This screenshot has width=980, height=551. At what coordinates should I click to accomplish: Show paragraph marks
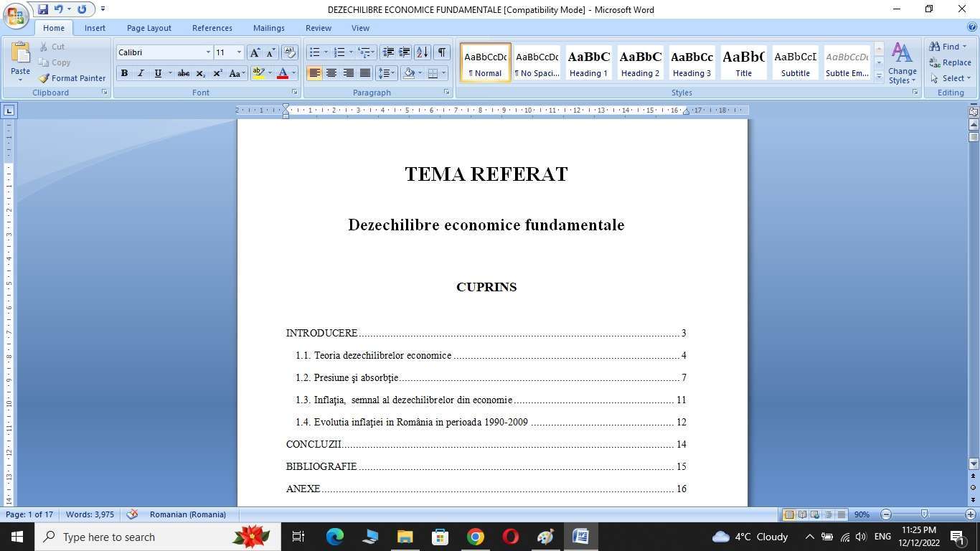pyautogui.click(x=443, y=52)
